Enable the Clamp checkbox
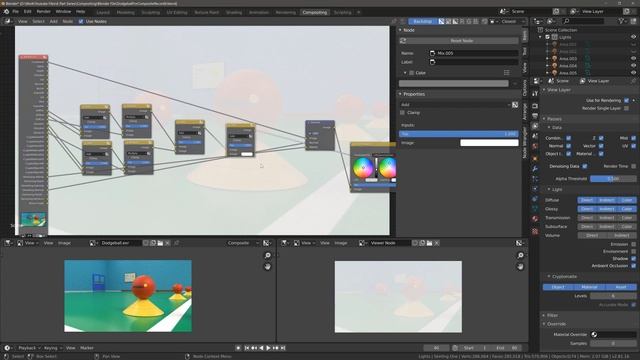This screenshot has height=360, width=640. coord(402,113)
